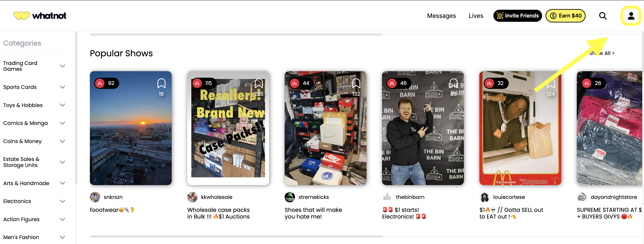Viewport: 644px width, 244px height.
Task: Expand Toys & Hobbies chevron
Action: (62, 105)
